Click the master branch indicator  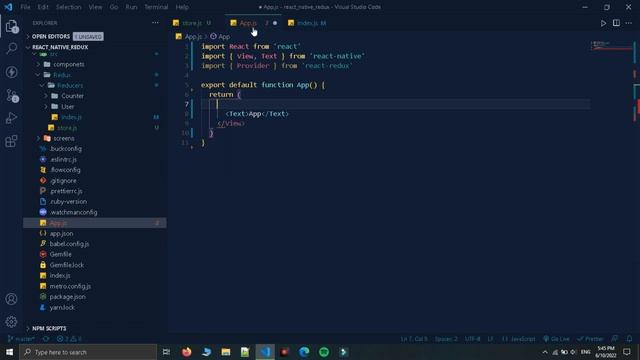pos(22,339)
